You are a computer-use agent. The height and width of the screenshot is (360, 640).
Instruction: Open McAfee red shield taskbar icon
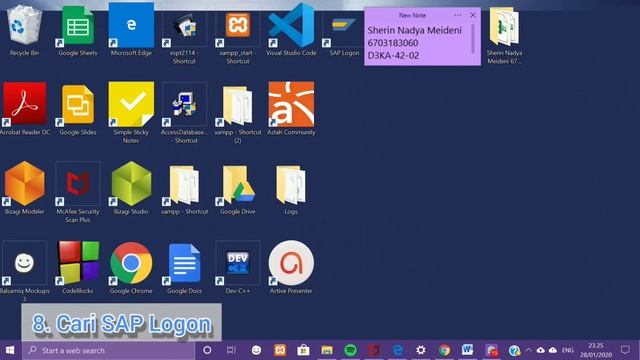[373, 350]
